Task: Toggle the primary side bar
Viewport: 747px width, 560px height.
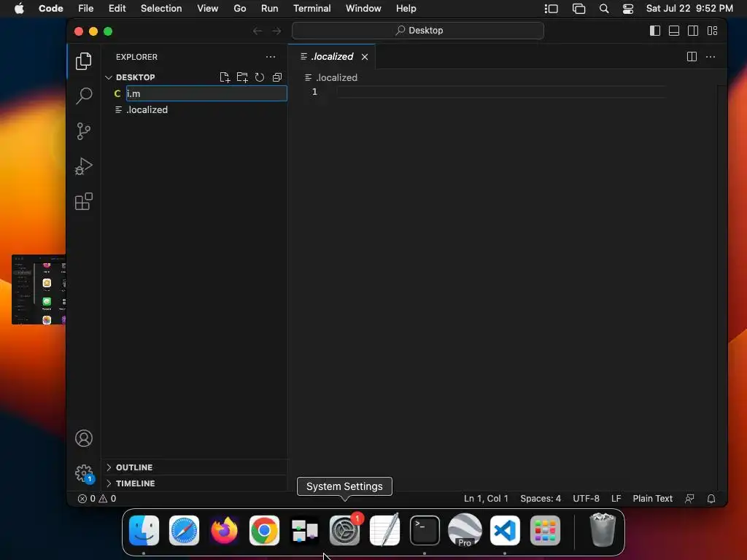Action: coord(655,31)
